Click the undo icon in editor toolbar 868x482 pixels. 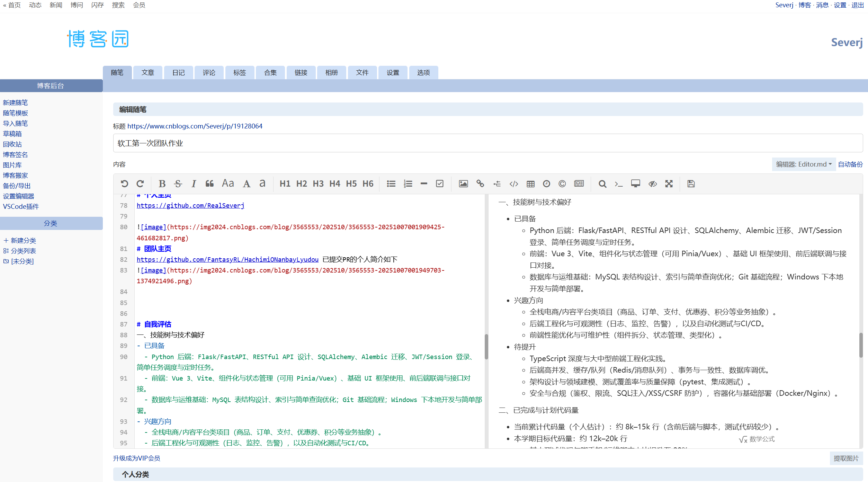[x=124, y=184]
